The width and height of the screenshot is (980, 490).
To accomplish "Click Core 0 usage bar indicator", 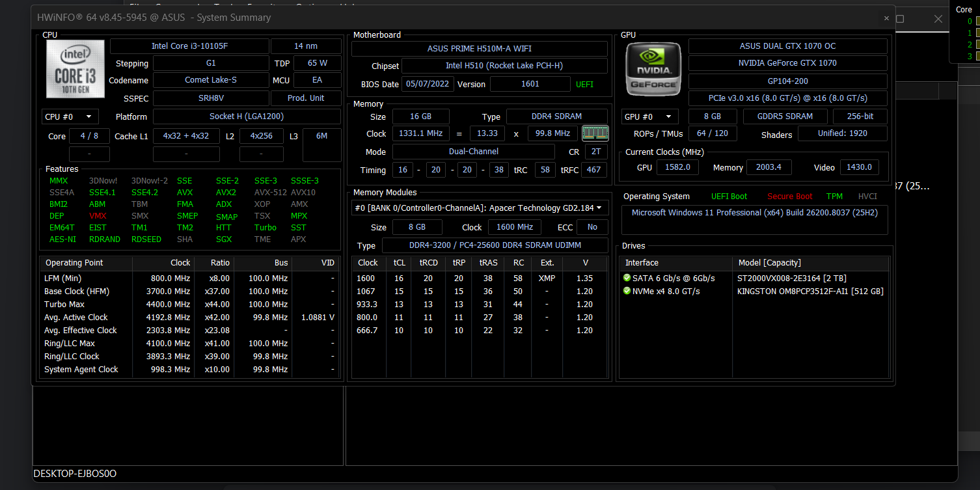I will [977, 21].
